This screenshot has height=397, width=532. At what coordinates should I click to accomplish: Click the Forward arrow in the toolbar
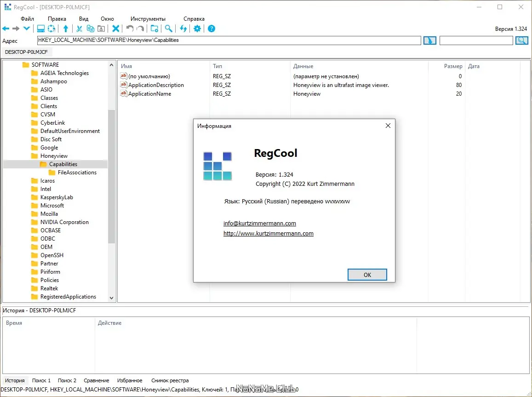16,29
